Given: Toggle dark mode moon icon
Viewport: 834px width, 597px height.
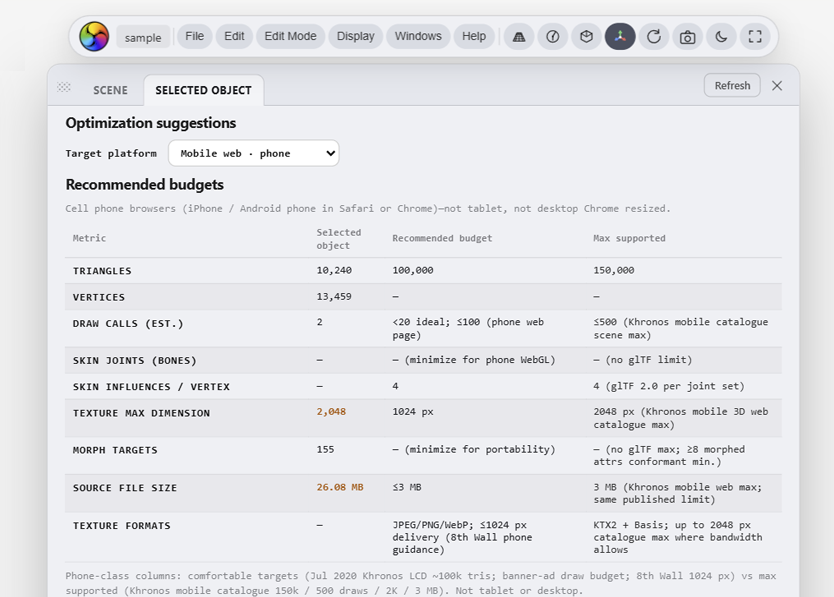Looking at the screenshot, I should 721,37.
